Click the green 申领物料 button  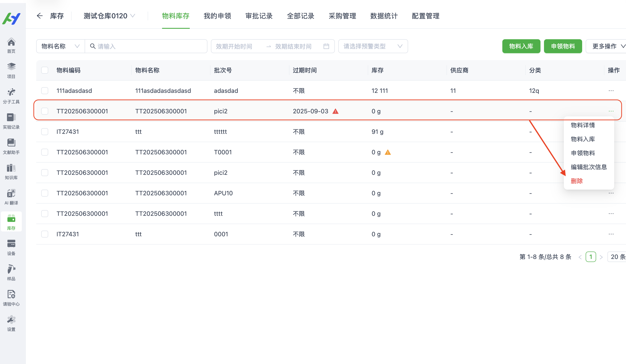pos(563,46)
